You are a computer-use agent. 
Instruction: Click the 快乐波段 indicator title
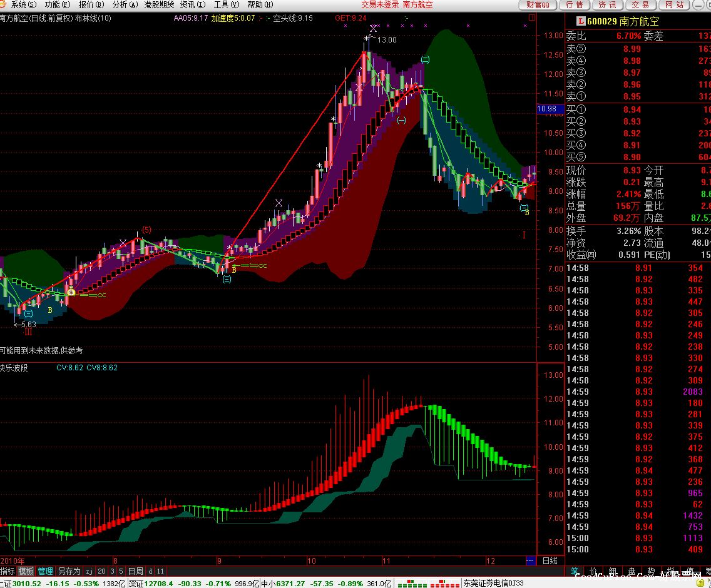point(14,368)
